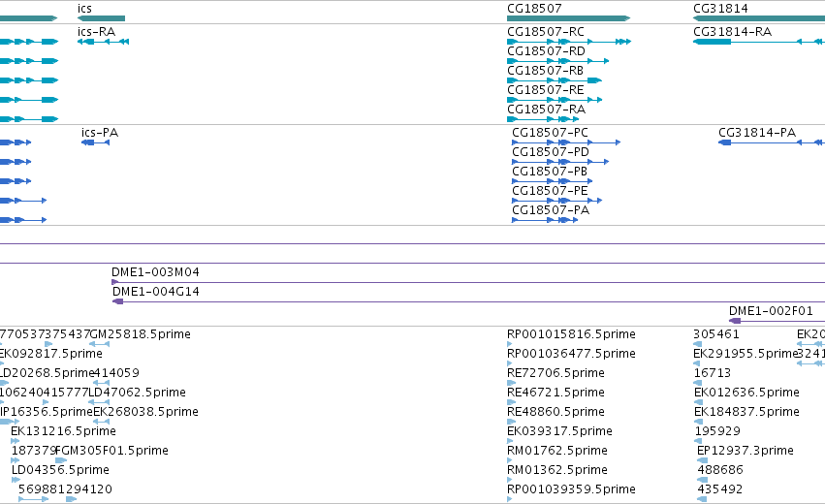The image size is (825, 504).
Task: Select transcript CG18507-RD
Action: pyautogui.click(x=546, y=51)
